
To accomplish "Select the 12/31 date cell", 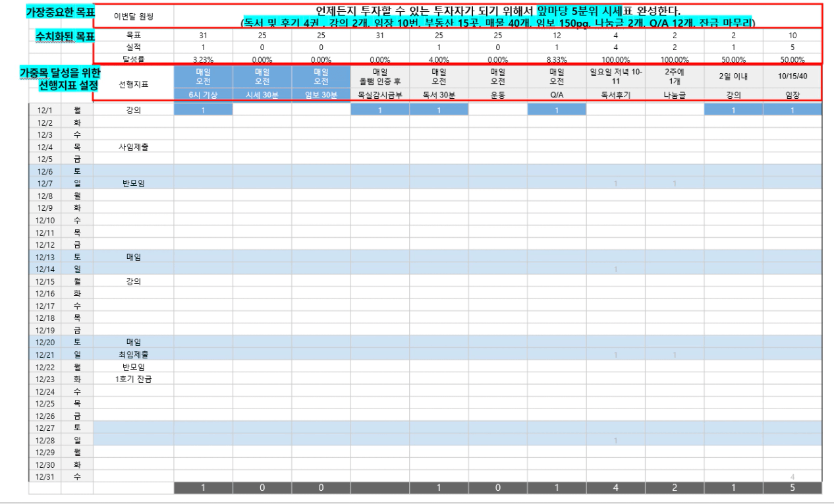I will point(45,476).
